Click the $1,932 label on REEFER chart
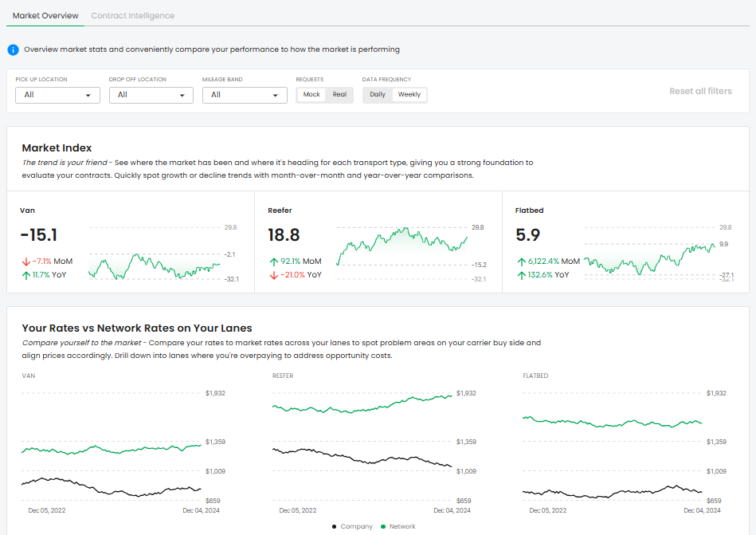Image resolution: width=756 pixels, height=535 pixels. (466, 393)
